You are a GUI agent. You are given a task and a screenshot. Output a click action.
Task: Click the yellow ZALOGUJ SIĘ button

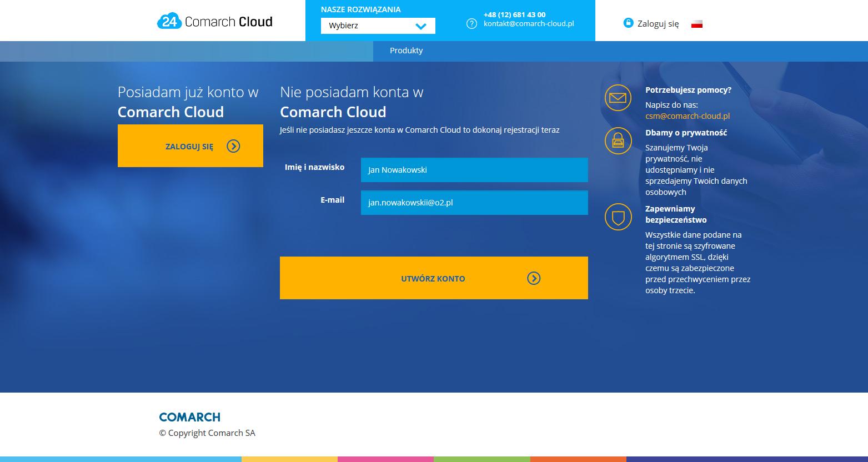point(190,145)
